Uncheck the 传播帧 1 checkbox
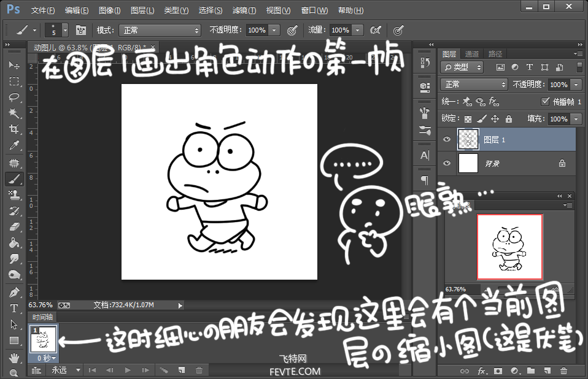This screenshot has width=588, height=379. (545, 101)
